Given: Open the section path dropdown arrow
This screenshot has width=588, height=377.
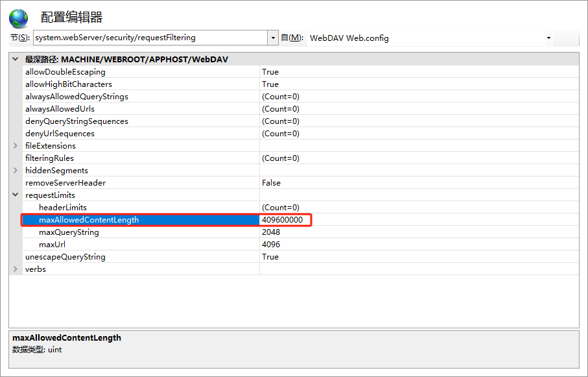Looking at the screenshot, I should (273, 38).
